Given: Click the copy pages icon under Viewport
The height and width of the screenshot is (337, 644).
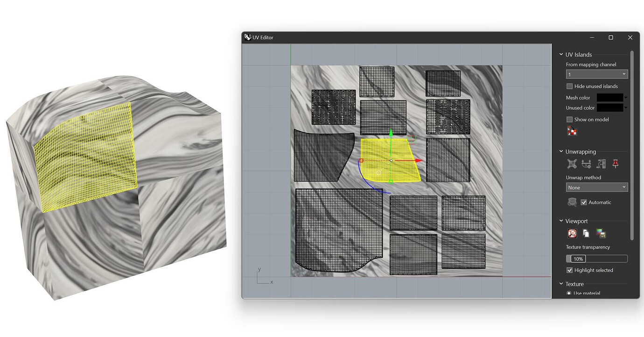Looking at the screenshot, I should (586, 233).
